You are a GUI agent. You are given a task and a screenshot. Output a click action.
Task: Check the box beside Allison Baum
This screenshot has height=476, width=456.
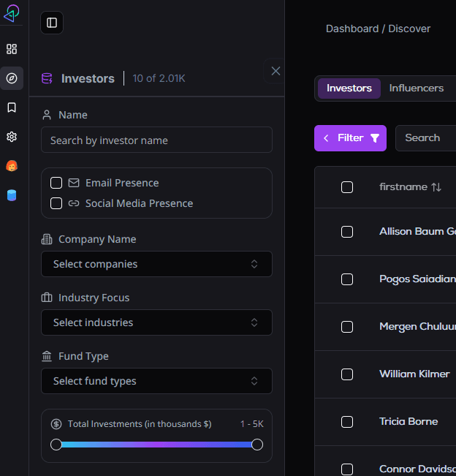pos(347,232)
